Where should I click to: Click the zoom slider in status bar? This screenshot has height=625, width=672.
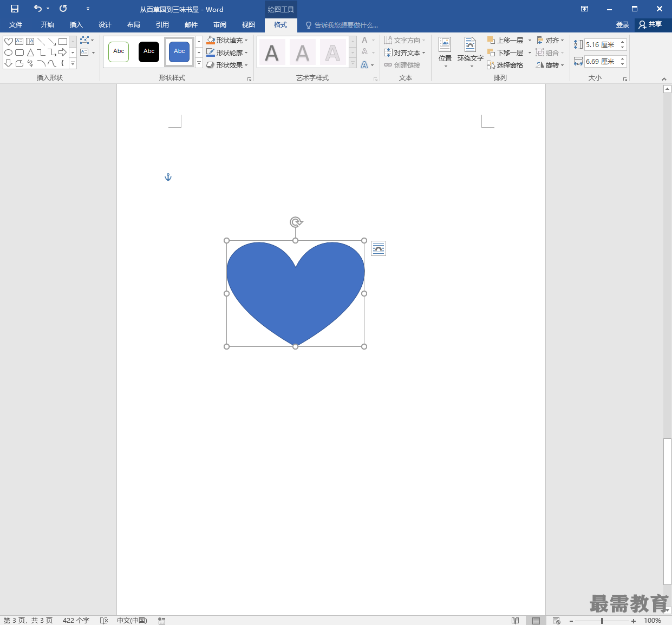click(x=602, y=621)
